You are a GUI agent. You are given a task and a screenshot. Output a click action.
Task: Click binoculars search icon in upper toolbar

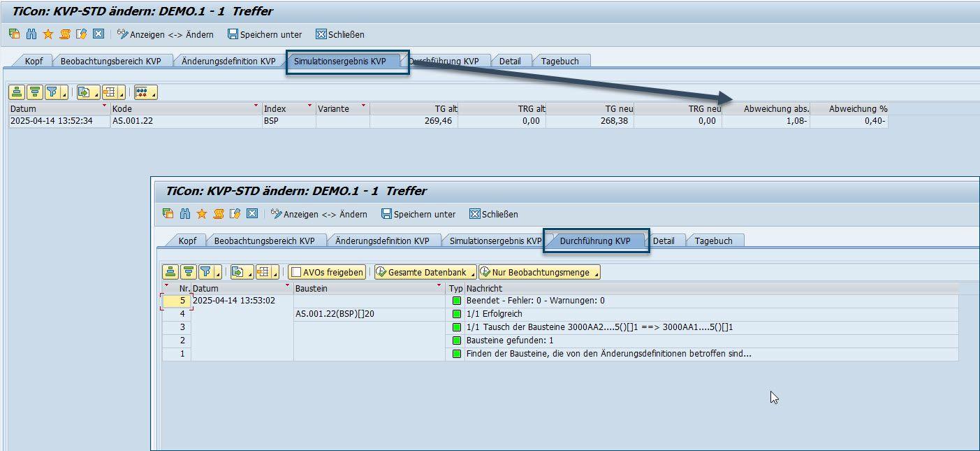click(31, 34)
